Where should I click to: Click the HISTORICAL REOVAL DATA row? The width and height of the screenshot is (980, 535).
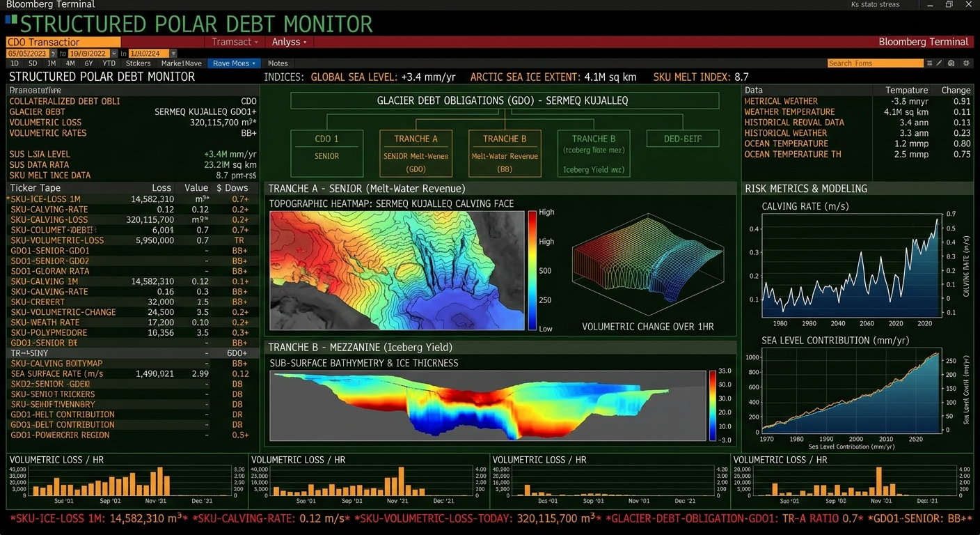(x=857, y=123)
